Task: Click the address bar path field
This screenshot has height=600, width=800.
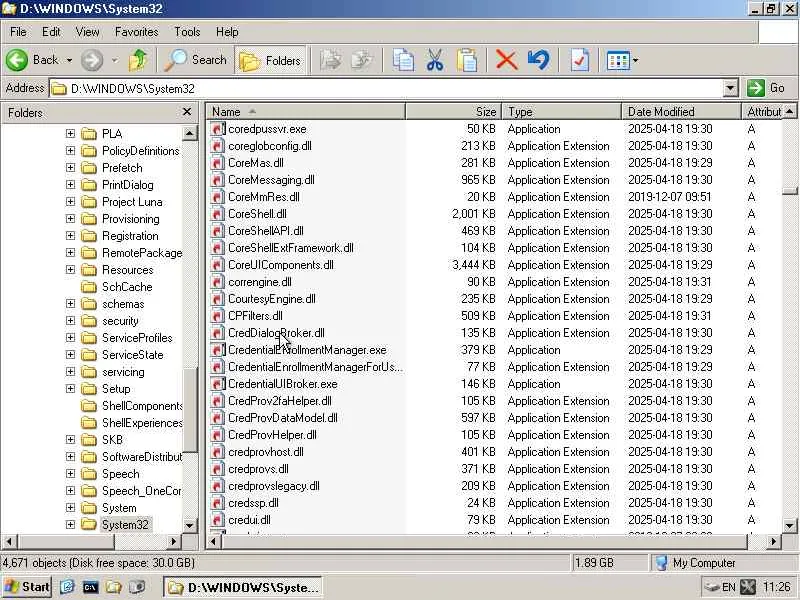Action: [x=387, y=88]
